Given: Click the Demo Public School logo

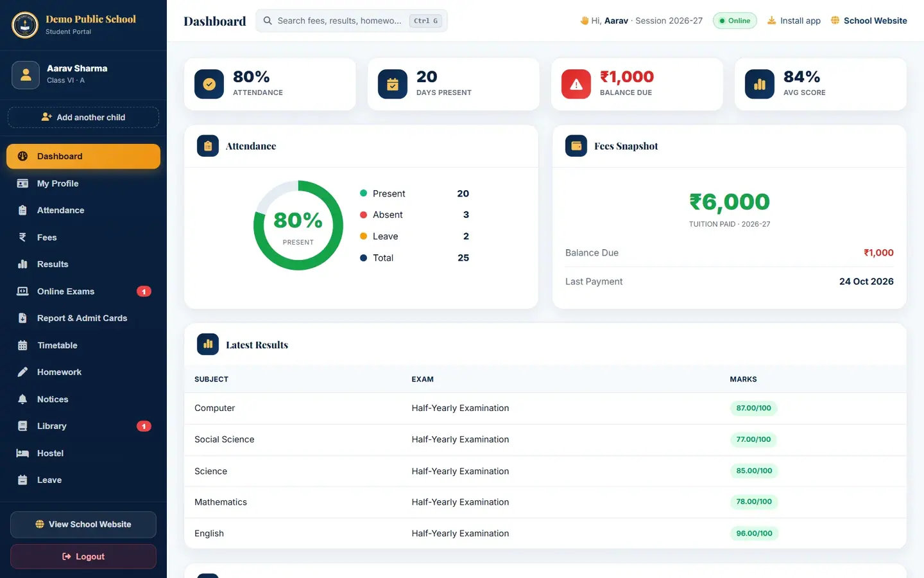Looking at the screenshot, I should click(25, 25).
